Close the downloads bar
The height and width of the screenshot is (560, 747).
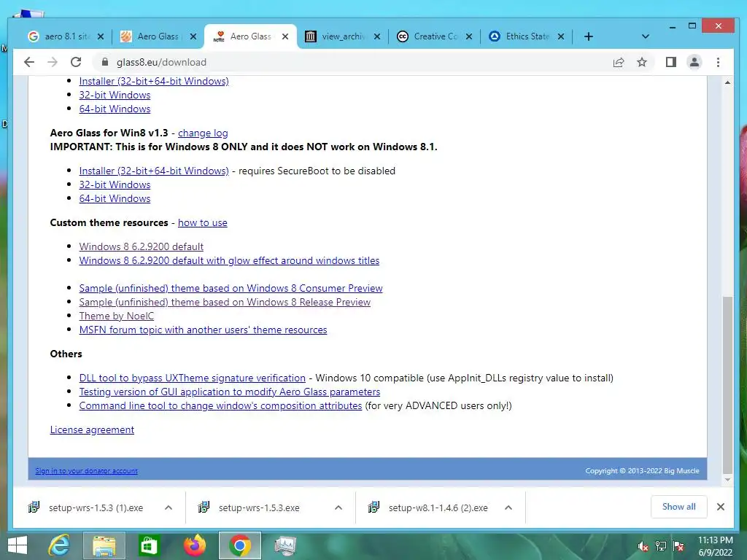[x=720, y=507]
